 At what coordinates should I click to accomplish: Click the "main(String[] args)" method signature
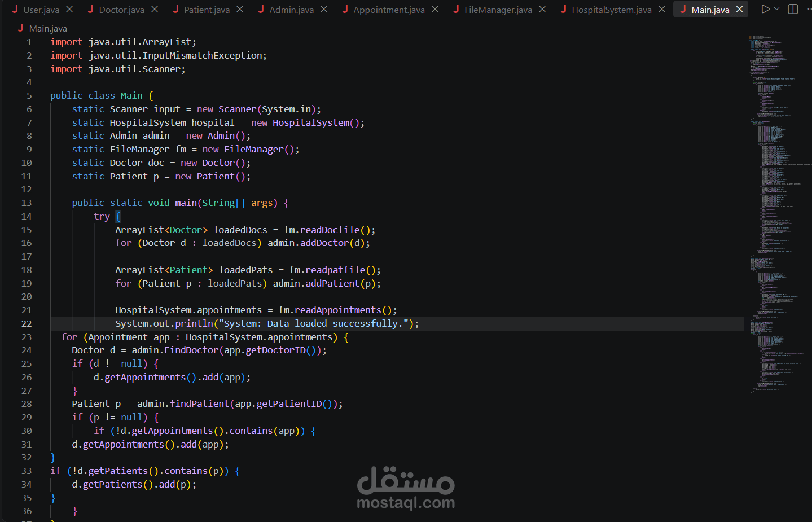(226, 203)
